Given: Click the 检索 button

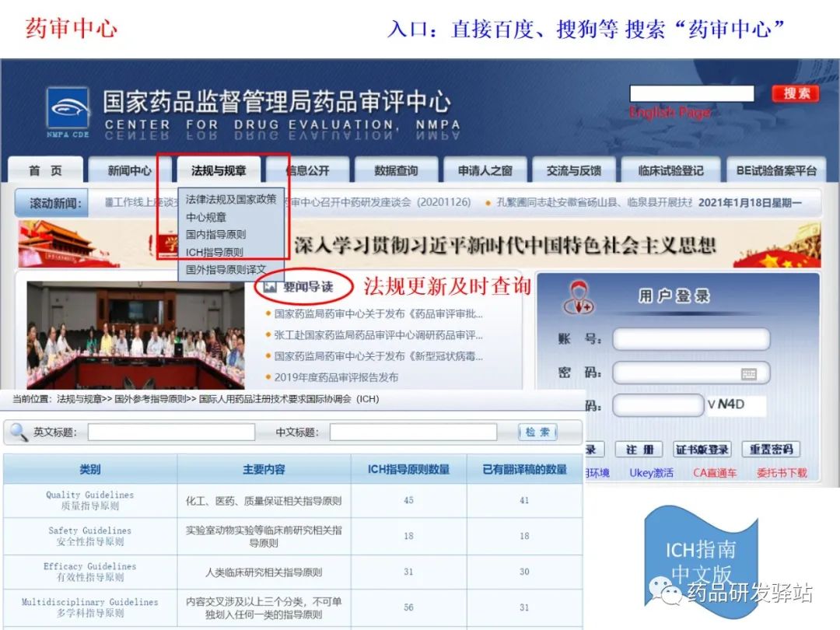Looking at the screenshot, I should click(x=538, y=432).
